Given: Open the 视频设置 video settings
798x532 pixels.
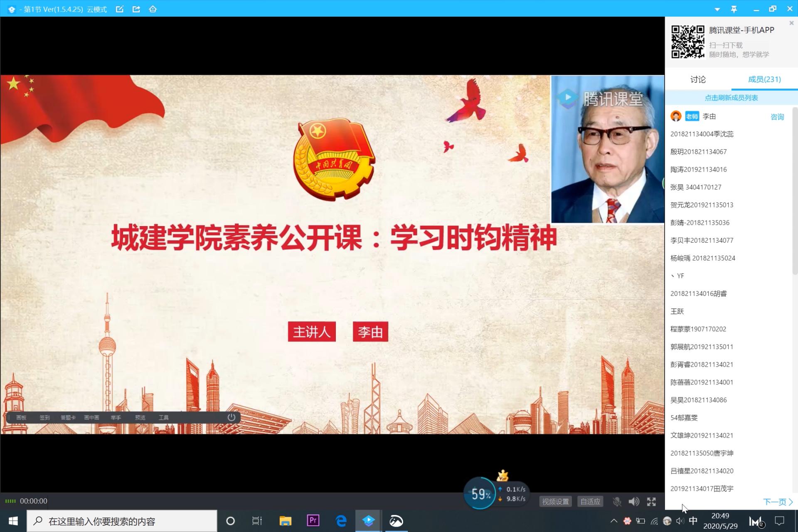Looking at the screenshot, I should 556,502.
